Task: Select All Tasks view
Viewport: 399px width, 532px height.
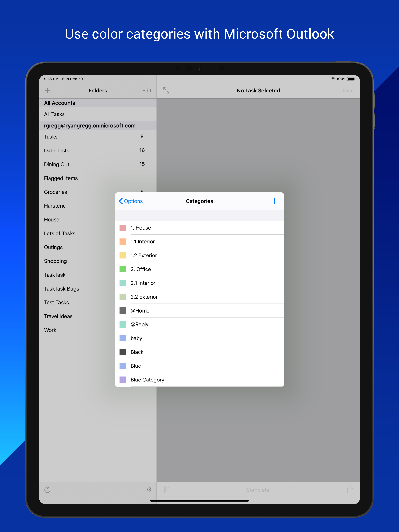Action: point(54,114)
